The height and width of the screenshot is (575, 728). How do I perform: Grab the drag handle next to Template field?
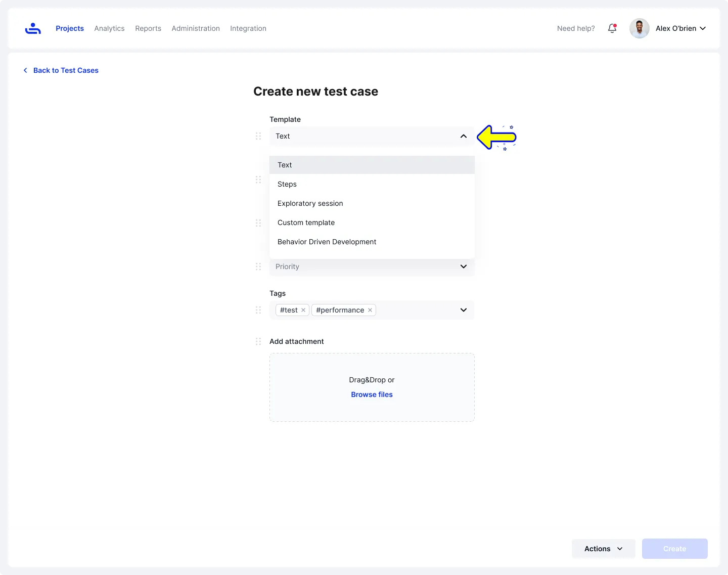(x=258, y=136)
